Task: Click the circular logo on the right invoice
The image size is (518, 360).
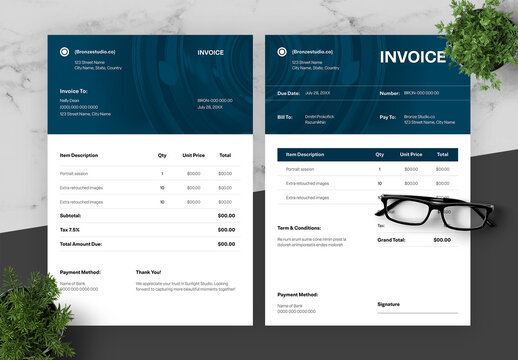Action: (282, 52)
